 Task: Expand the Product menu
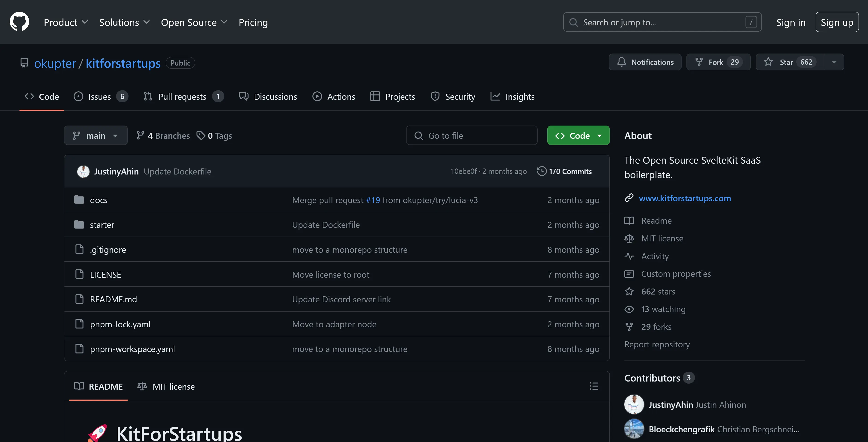(x=66, y=22)
